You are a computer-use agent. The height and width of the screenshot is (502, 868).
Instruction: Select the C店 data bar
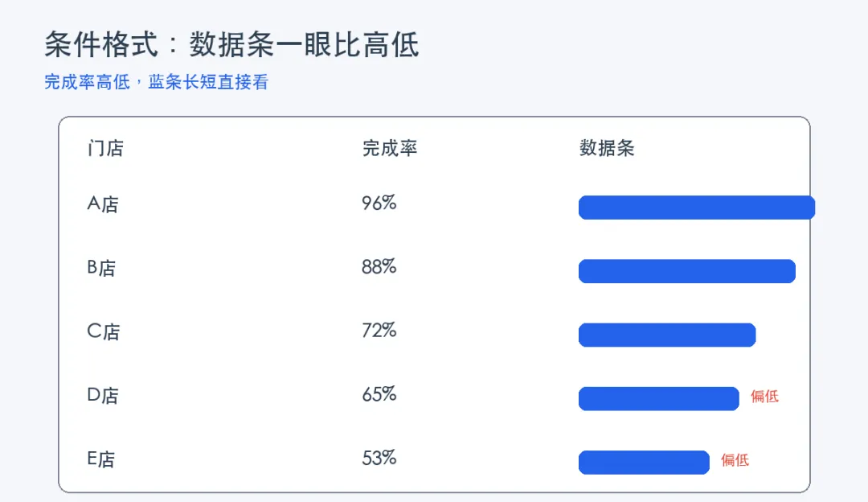point(667,335)
